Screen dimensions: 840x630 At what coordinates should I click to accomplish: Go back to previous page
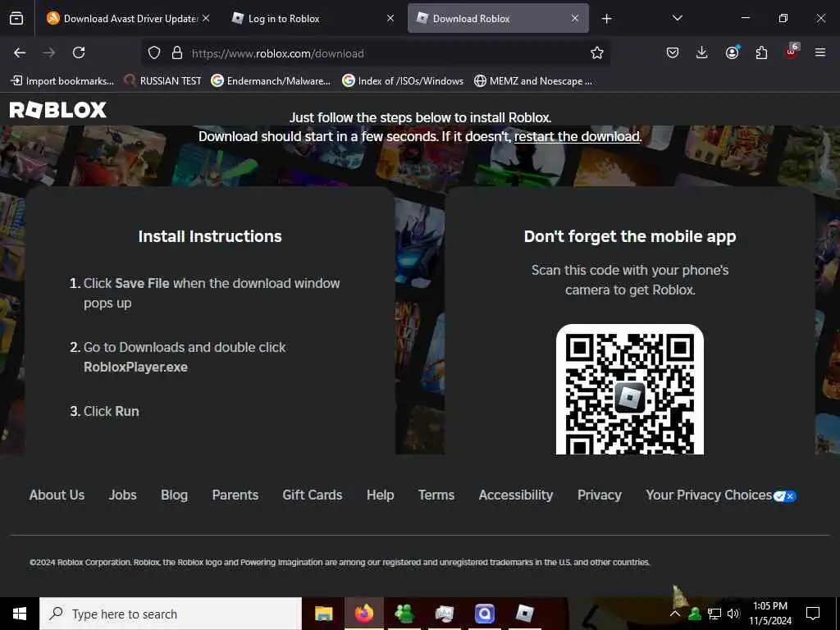20,52
